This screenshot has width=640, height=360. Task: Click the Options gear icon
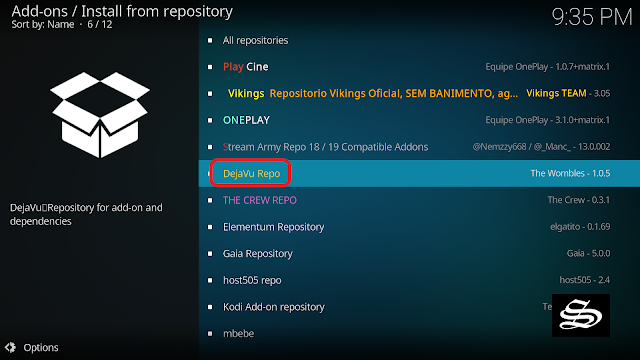coord(11,347)
